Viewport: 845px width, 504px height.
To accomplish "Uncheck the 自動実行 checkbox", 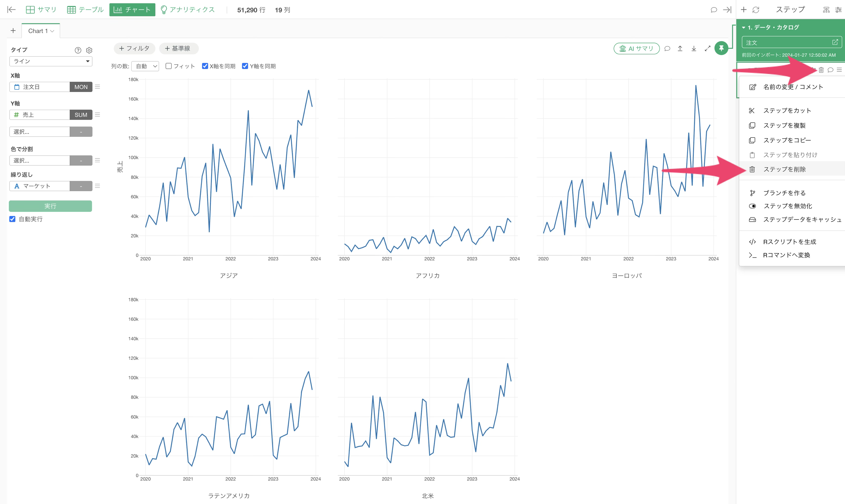I will [x=12, y=219].
